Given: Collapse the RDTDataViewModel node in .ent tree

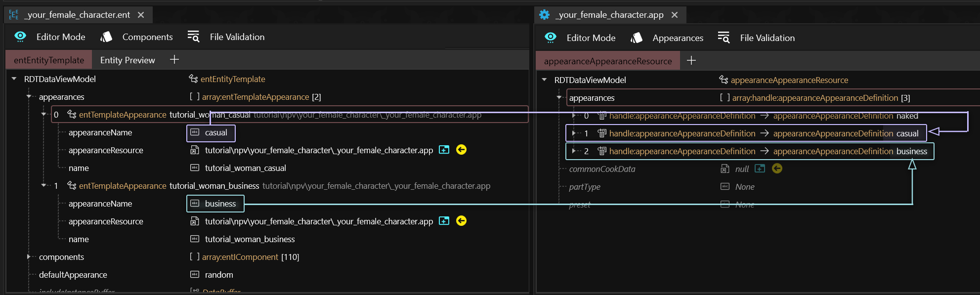Looking at the screenshot, I should (x=14, y=79).
